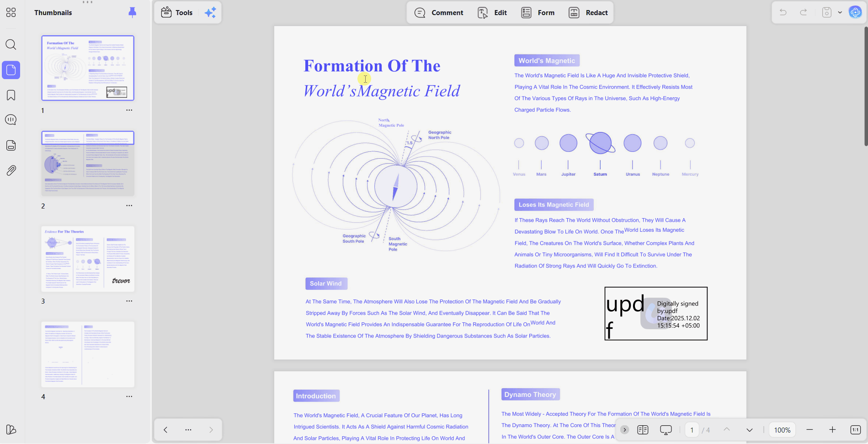The width and height of the screenshot is (868, 444).
Task: Go to previous page up arrow
Action: 727,430
